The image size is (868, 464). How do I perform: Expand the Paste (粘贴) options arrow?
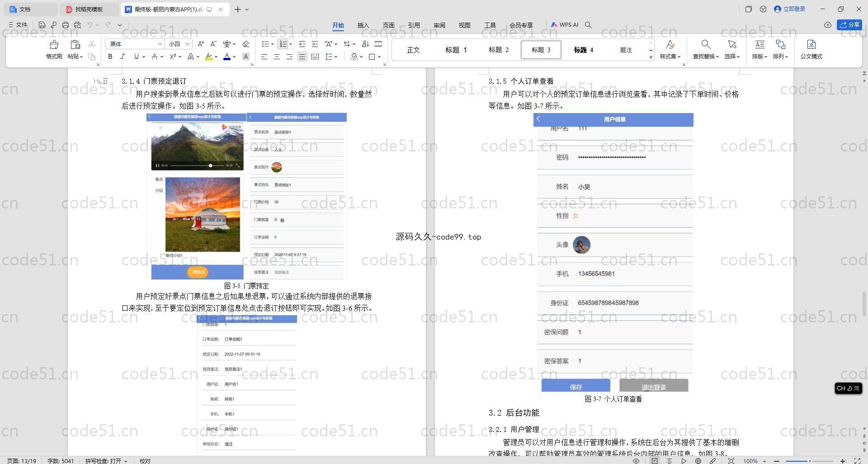coord(81,57)
